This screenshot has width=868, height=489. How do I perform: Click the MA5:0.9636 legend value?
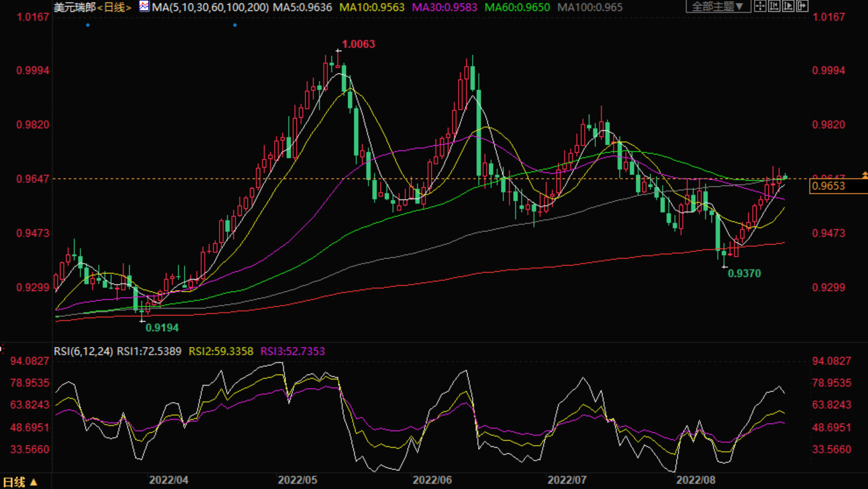(302, 8)
